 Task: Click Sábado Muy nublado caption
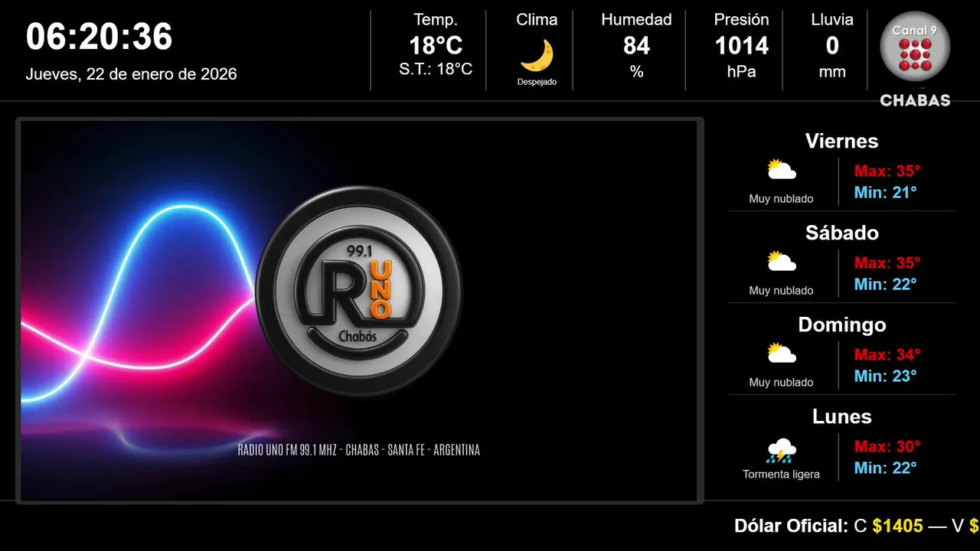[x=781, y=291]
